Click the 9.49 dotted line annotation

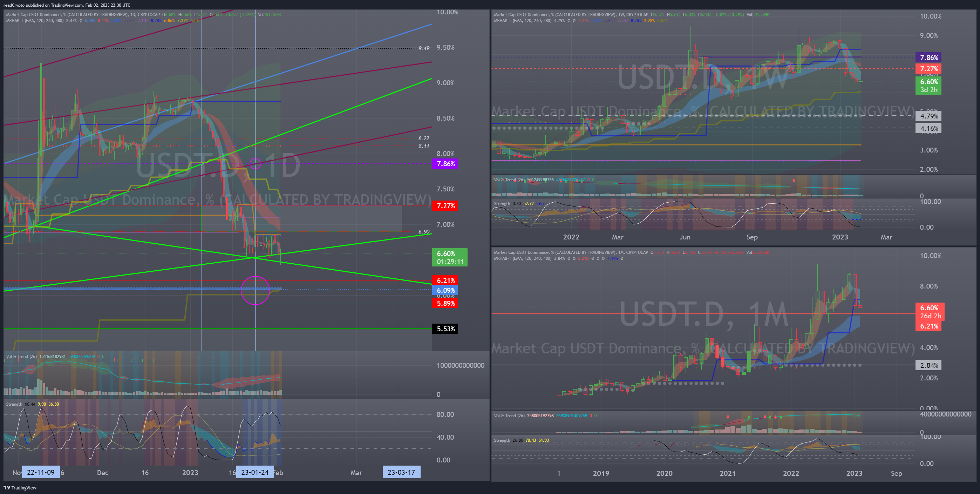424,48
